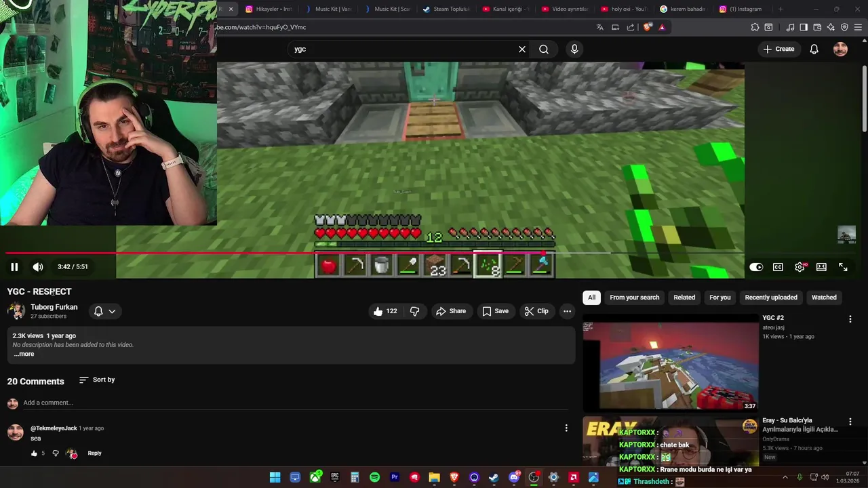Open Brave Shields lion icon

pyautogui.click(x=647, y=27)
